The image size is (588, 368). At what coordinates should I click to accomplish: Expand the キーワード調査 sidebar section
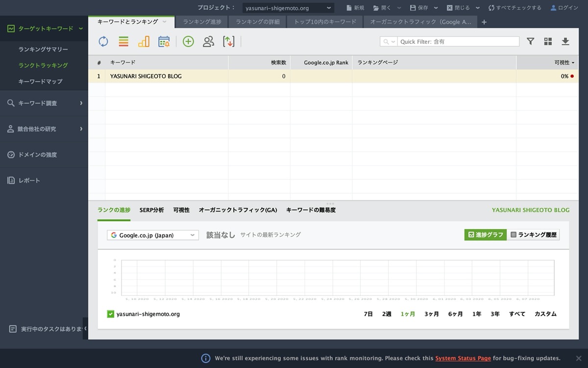pyautogui.click(x=44, y=103)
